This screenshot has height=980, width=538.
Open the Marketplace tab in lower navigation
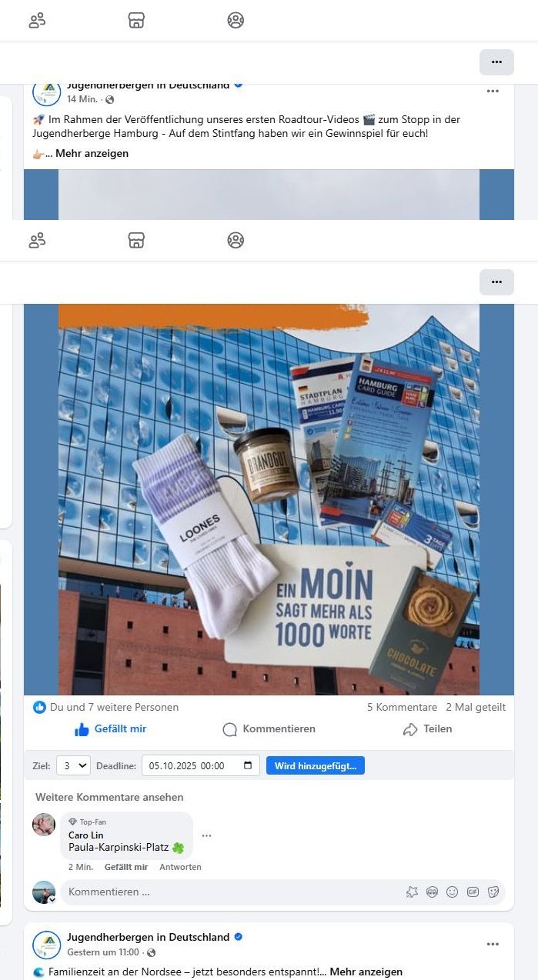click(x=136, y=240)
